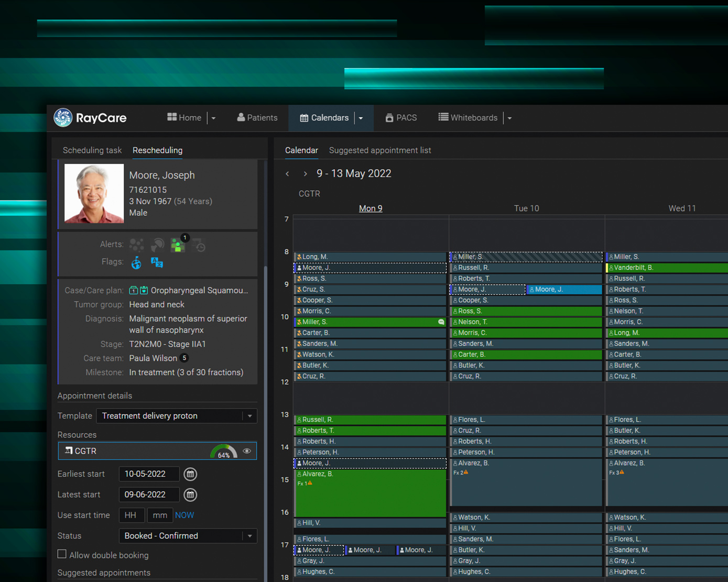This screenshot has height=582, width=728.
Task: Open calendar picker for Latest start
Action: point(190,495)
